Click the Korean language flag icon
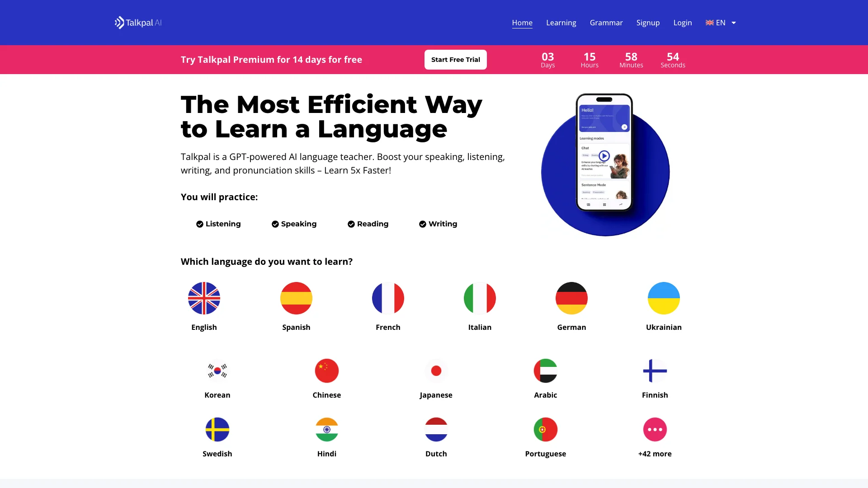Screen dimensions: 868x488 point(217,371)
